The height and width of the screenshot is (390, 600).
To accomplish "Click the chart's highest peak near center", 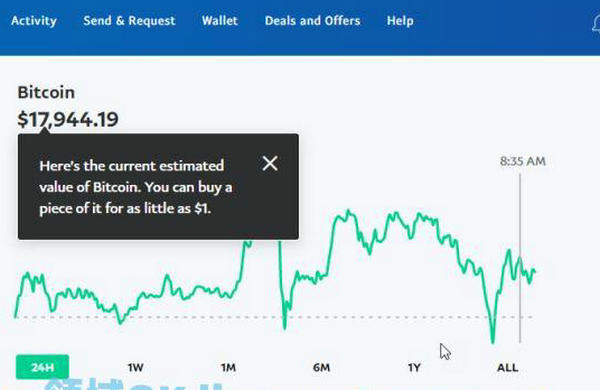I will pos(348,211).
